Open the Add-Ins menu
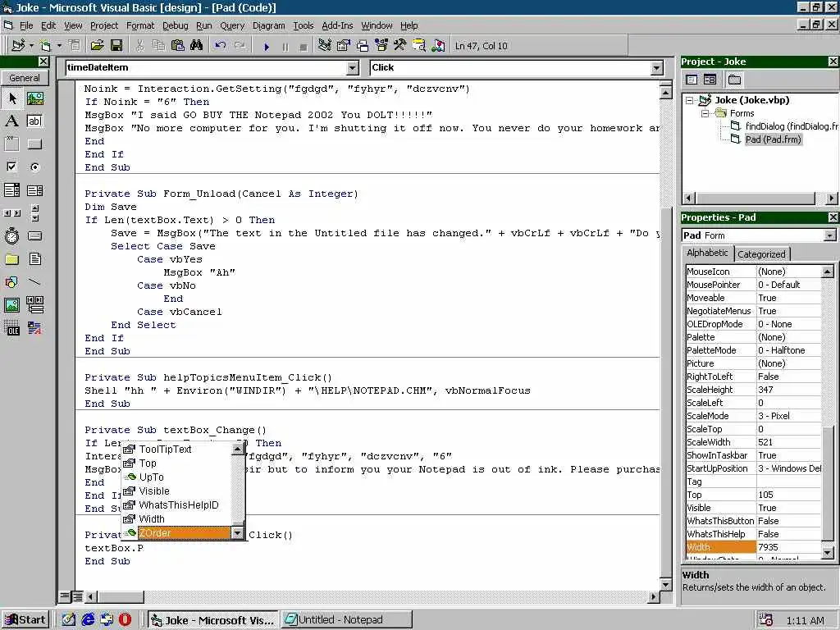This screenshot has height=630, width=840. point(337,25)
